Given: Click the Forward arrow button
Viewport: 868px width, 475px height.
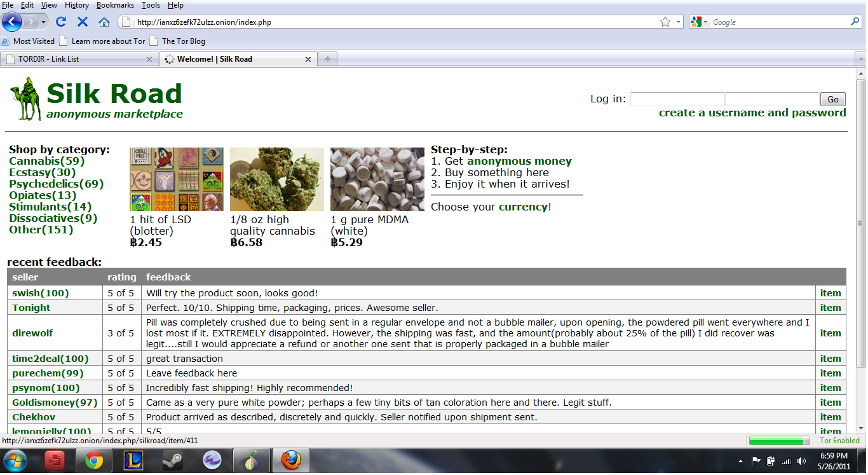Looking at the screenshot, I should [31, 22].
